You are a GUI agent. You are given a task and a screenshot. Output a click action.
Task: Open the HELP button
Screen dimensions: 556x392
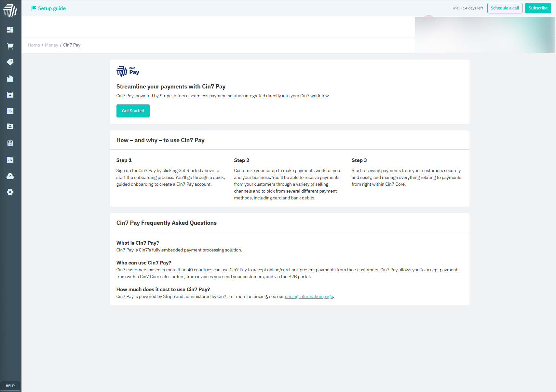10,386
